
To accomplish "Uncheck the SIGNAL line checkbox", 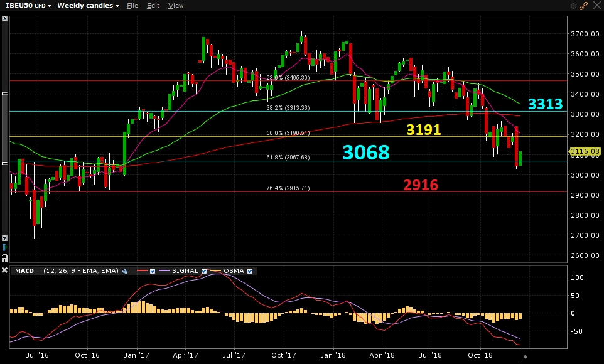I will point(204,271).
